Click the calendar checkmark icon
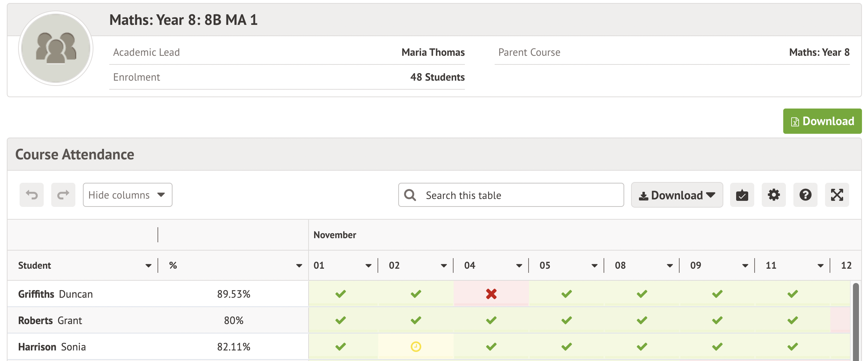Viewport: 868px width, 361px height. tap(742, 195)
